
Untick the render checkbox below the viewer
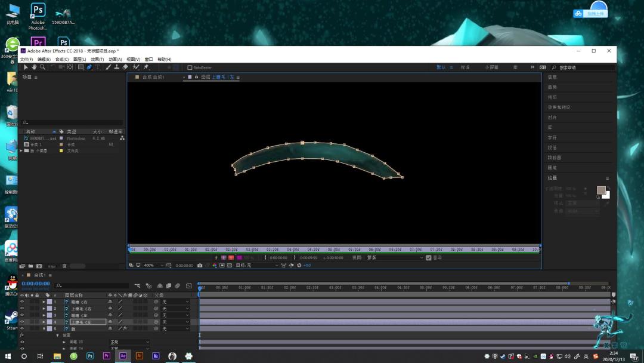coord(428,257)
